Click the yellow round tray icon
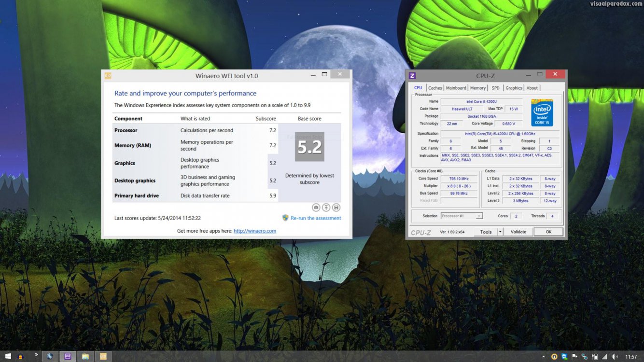This screenshot has height=362, width=644. pos(554,357)
